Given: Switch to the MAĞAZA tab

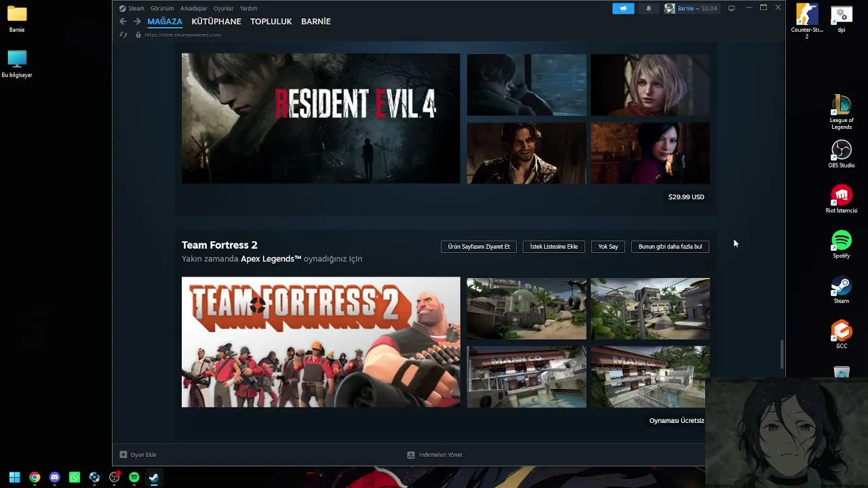Looking at the screenshot, I should [x=165, y=22].
